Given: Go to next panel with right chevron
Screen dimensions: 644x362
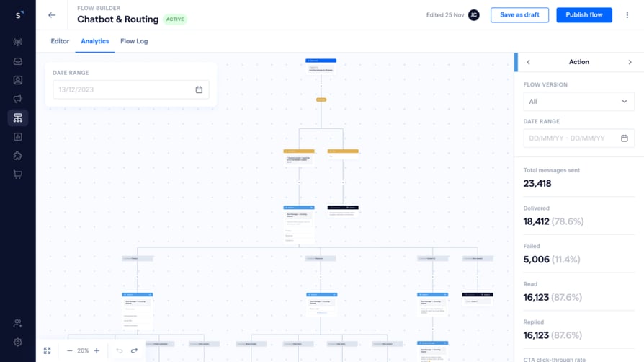Looking at the screenshot, I should point(630,62).
